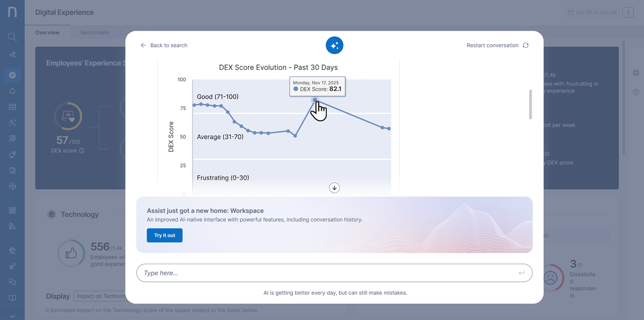Click the restart conversation refresh icon
The width and height of the screenshot is (644, 320).
point(525,45)
